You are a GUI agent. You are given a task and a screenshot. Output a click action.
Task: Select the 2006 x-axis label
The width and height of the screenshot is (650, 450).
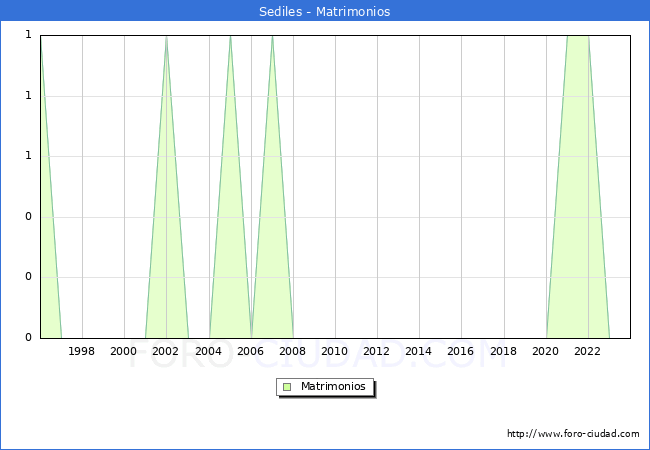(x=250, y=351)
